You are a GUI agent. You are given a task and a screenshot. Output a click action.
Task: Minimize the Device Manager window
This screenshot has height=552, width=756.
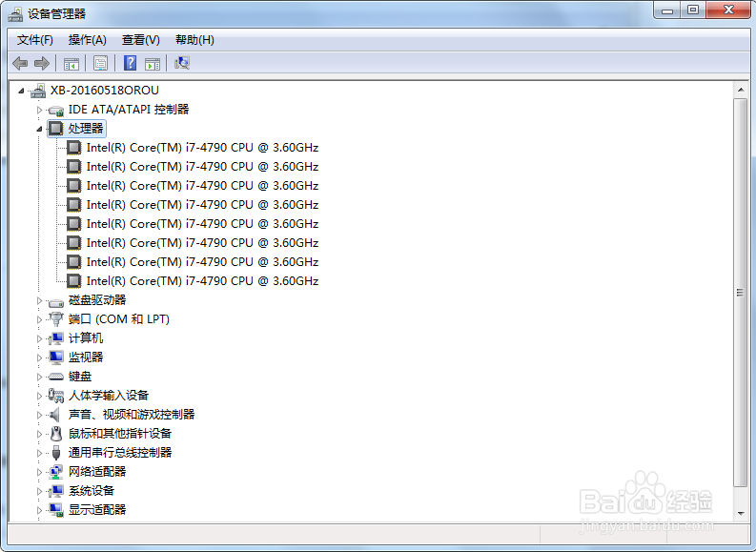click(667, 10)
